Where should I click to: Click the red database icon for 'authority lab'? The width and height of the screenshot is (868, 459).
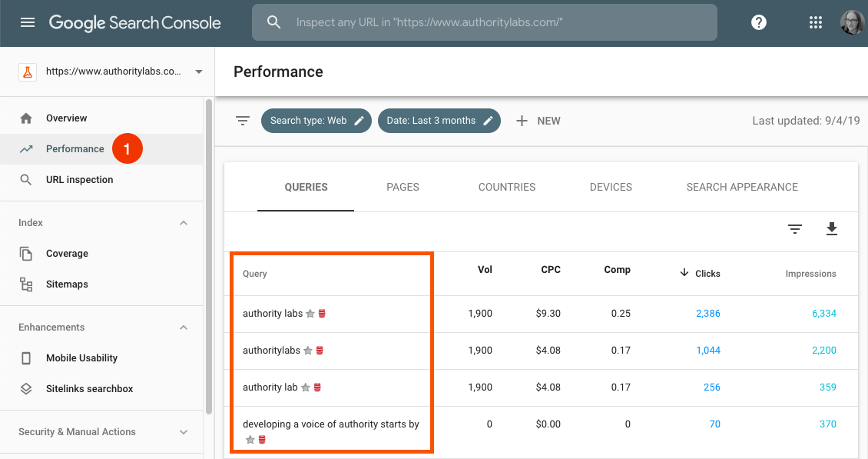click(x=318, y=387)
